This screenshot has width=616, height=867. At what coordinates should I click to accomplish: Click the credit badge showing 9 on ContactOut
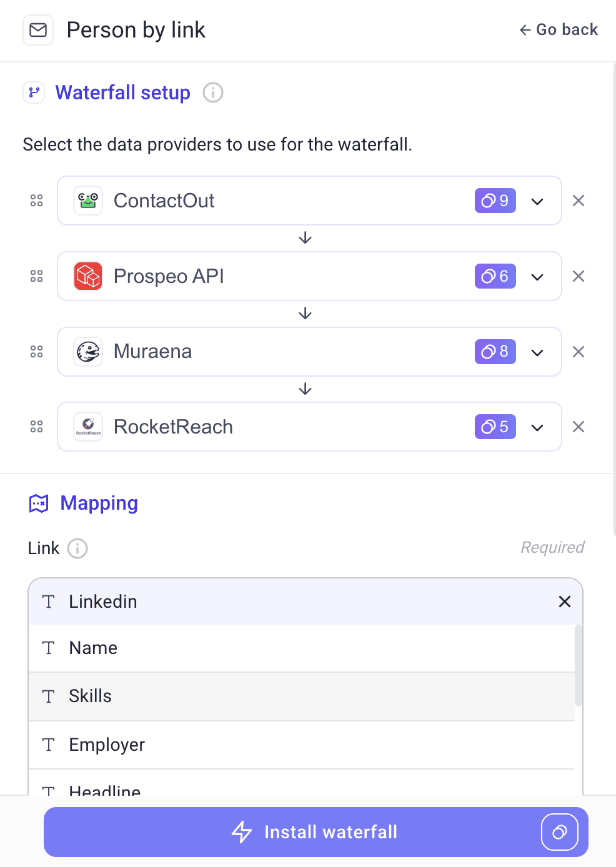tap(495, 201)
